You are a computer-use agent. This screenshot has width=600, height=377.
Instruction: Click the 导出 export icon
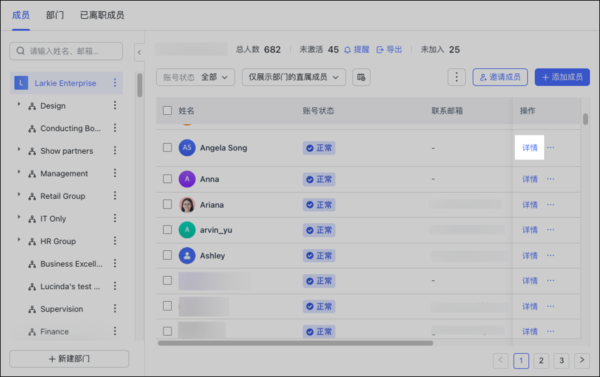click(x=380, y=50)
